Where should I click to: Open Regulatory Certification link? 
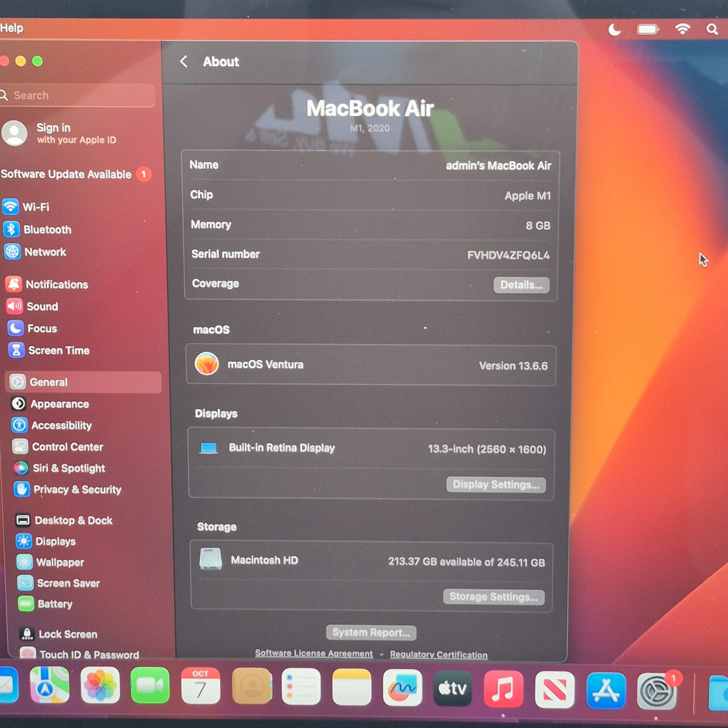[439, 655]
